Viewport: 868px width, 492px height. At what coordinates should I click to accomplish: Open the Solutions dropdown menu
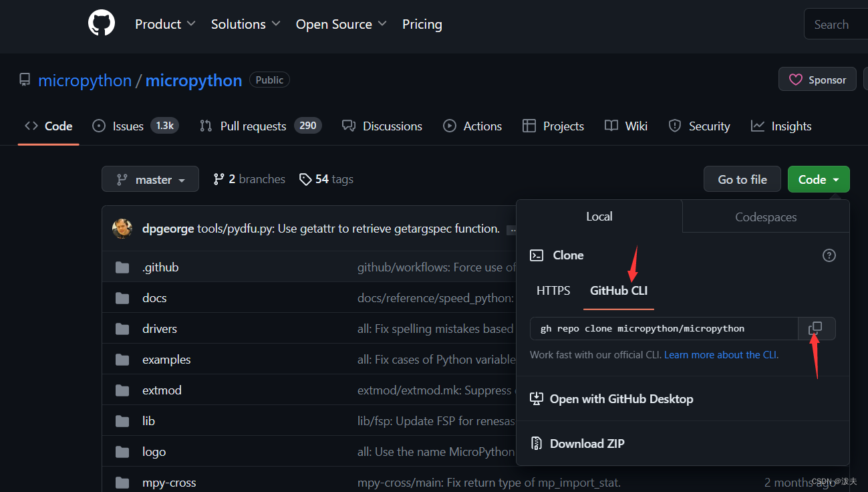point(246,24)
